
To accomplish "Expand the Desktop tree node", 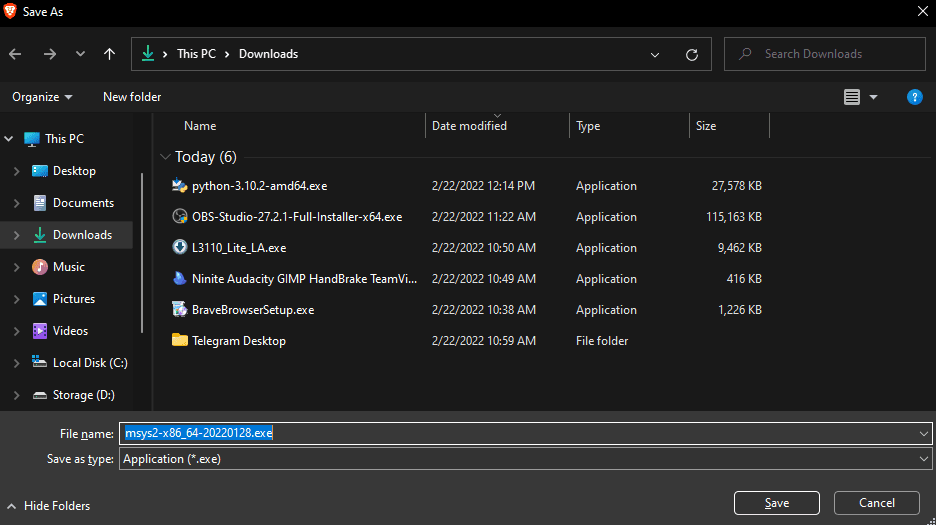I will [x=17, y=171].
